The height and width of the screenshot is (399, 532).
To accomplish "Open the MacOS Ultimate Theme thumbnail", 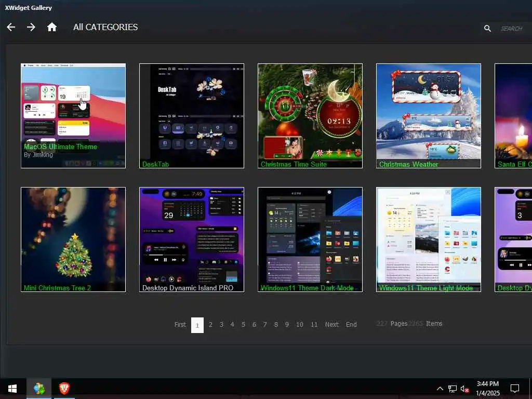I will [73, 116].
